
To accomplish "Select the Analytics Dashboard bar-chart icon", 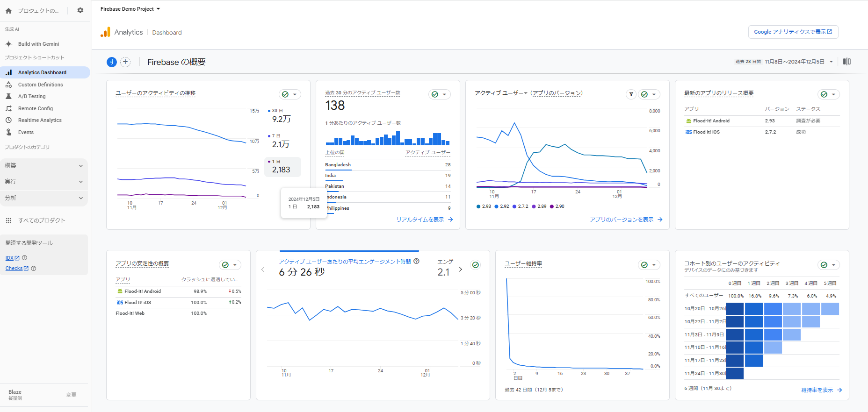I will point(8,72).
